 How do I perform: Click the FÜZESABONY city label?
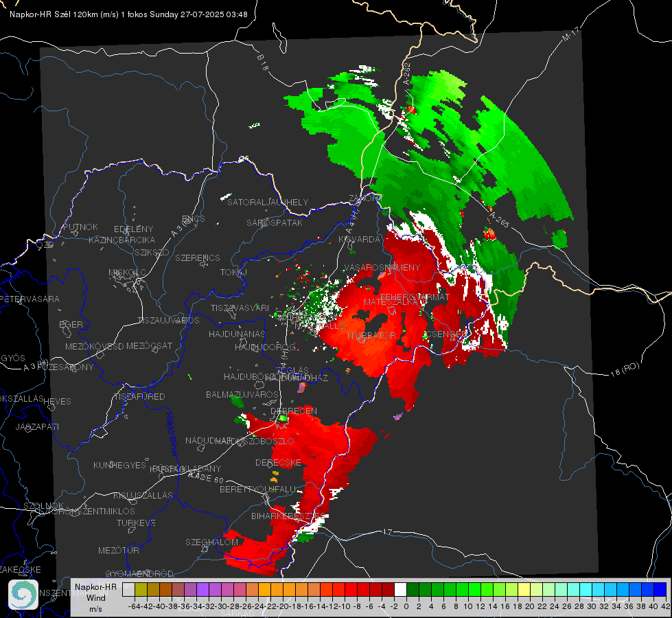pyautogui.click(x=65, y=367)
